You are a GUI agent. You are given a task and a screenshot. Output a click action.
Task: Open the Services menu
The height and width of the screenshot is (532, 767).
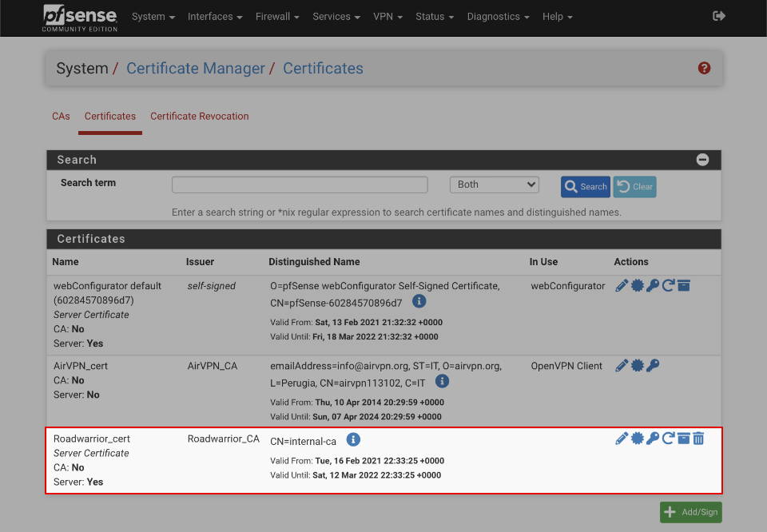coord(336,17)
